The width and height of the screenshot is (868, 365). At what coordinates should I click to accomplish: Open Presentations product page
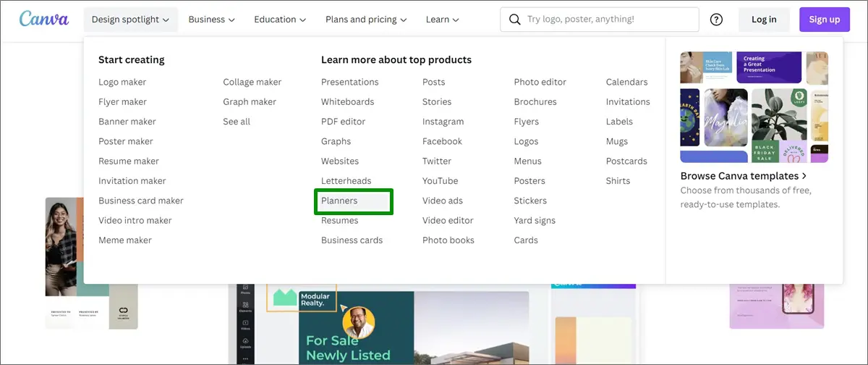tap(350, 82)
